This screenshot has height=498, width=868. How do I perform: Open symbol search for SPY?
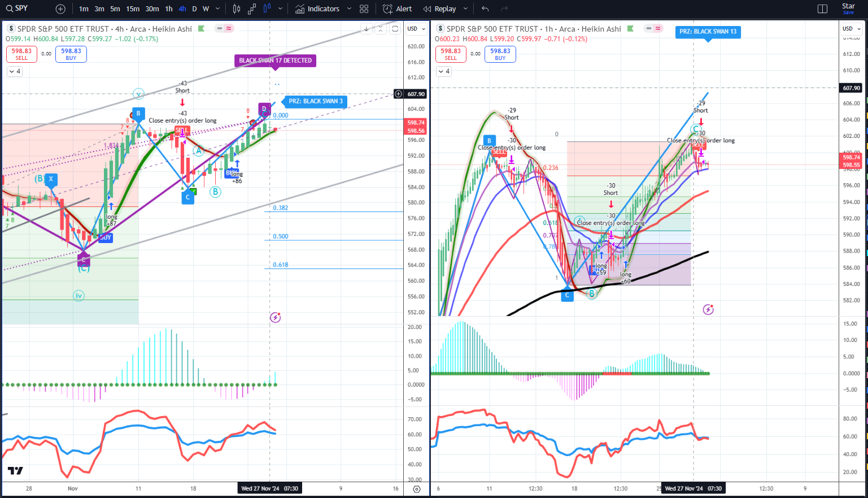pyautogui.click(x=17, y=8)
